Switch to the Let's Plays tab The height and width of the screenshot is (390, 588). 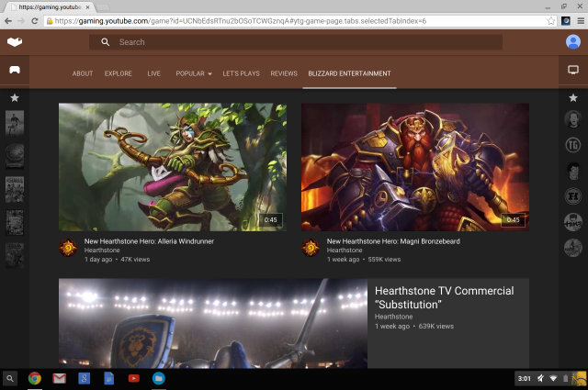241,73
